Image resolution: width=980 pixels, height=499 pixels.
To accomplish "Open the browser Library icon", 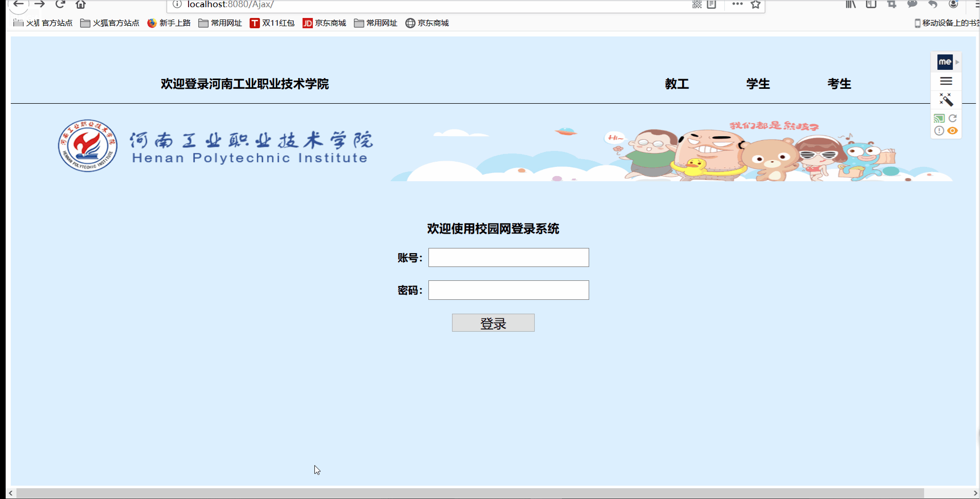I will (851, 5).
